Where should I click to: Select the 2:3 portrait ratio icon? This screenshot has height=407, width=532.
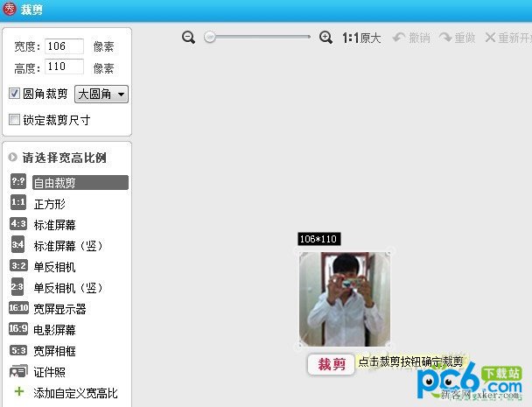(17, 287)
